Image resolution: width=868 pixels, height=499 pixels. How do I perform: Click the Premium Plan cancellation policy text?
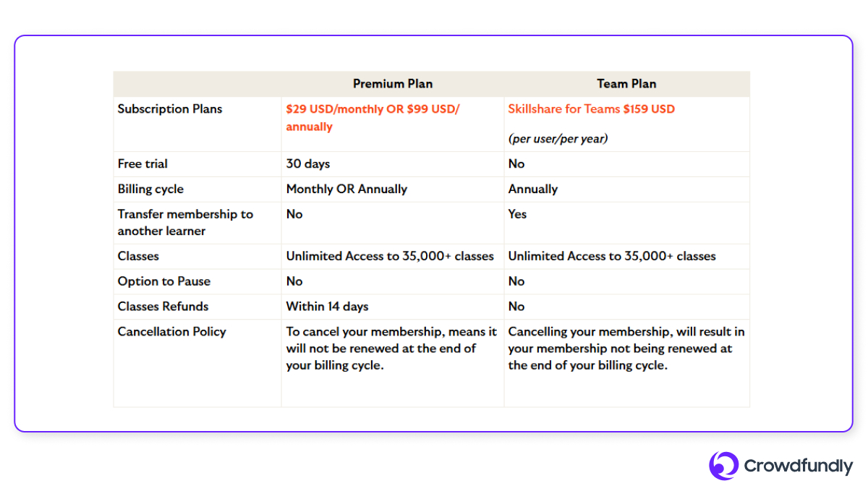click(391, 349)
